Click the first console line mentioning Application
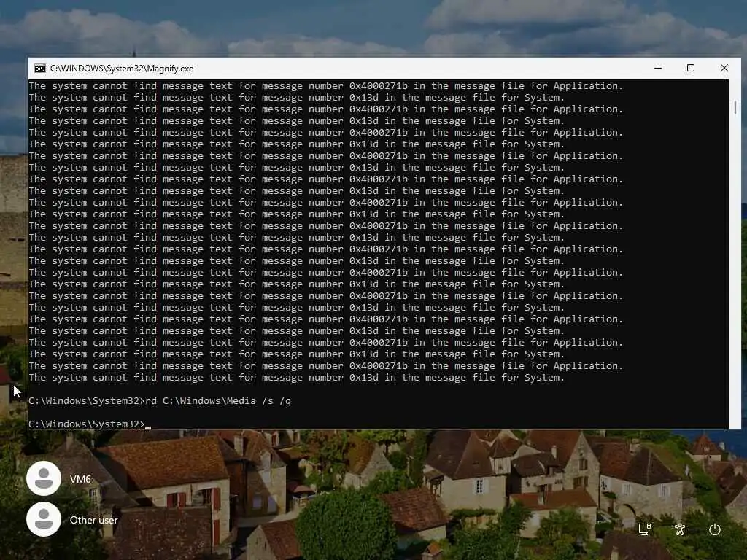Screen dimensions: 747x560 pos(326,86)
